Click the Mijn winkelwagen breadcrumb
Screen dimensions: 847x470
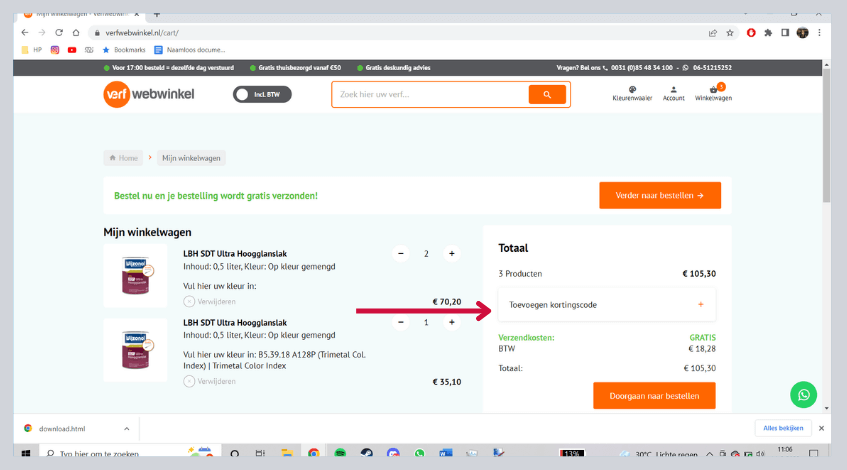click(191, 158)
